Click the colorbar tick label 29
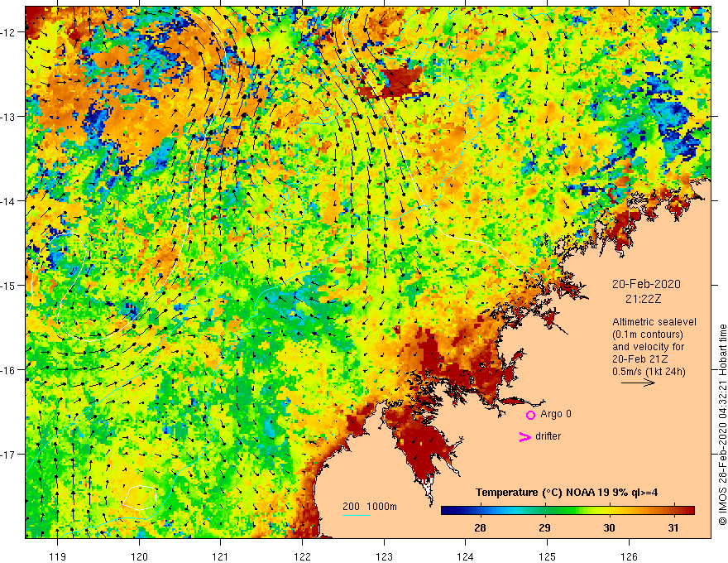The width and height of the screenshot is (728, 563). pos(544,527)
